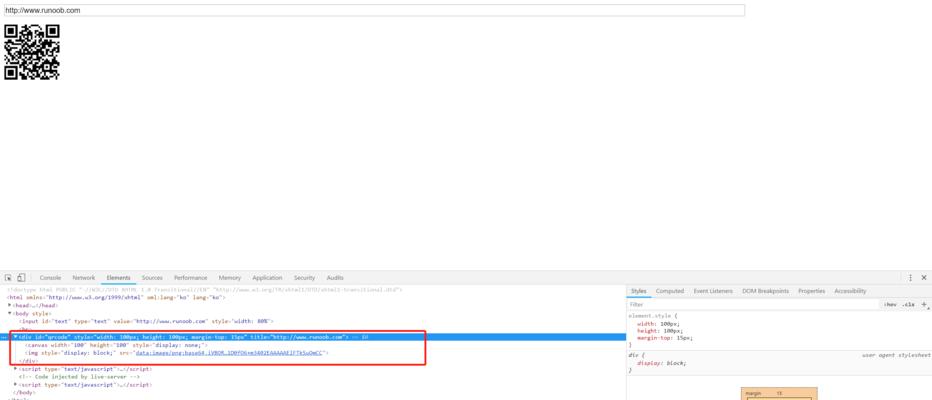Collapse the div id="qrcode" node

click(15, 336)
